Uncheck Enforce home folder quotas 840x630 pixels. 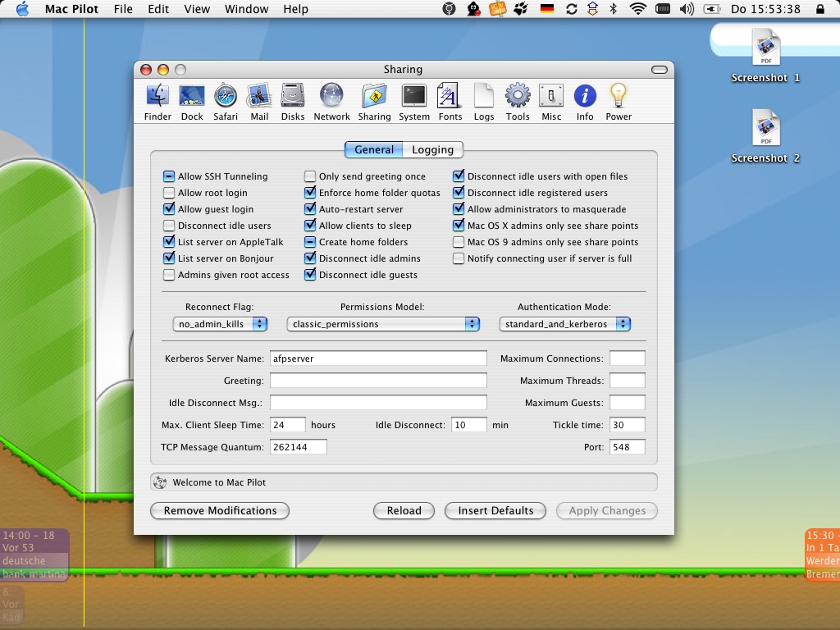(x=309, y=193)
